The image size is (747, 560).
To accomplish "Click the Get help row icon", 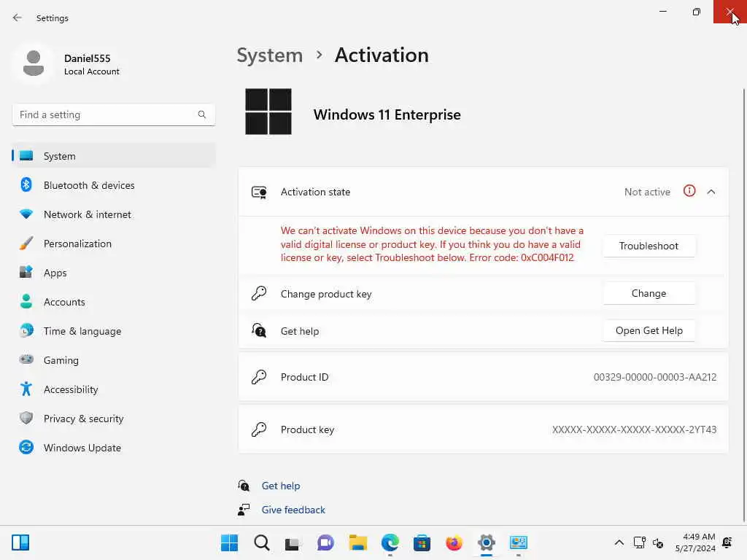I will 259,330.
